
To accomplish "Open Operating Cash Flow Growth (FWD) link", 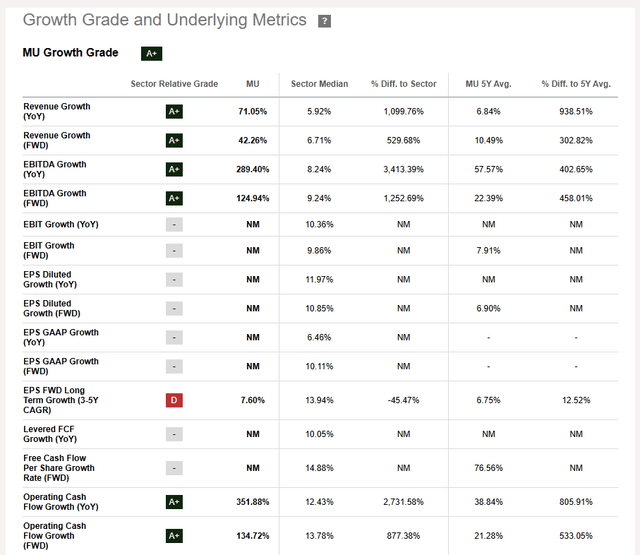I will pos(55,536).
